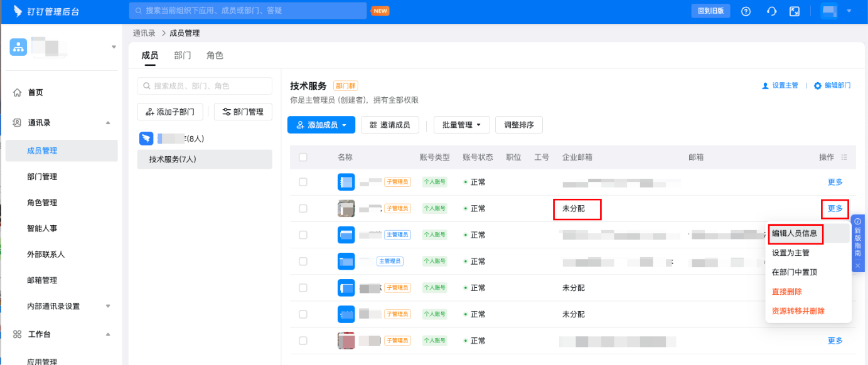This screenshot has width=868, height=365.
Task: Click the user avatar in top bar
Action: click(829, 11)
